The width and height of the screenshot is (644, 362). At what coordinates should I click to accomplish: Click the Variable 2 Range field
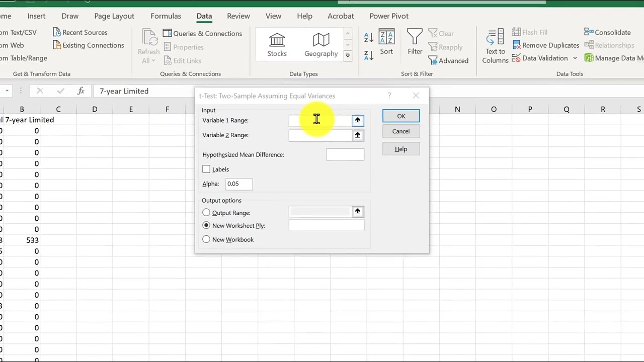coord(320,135)
